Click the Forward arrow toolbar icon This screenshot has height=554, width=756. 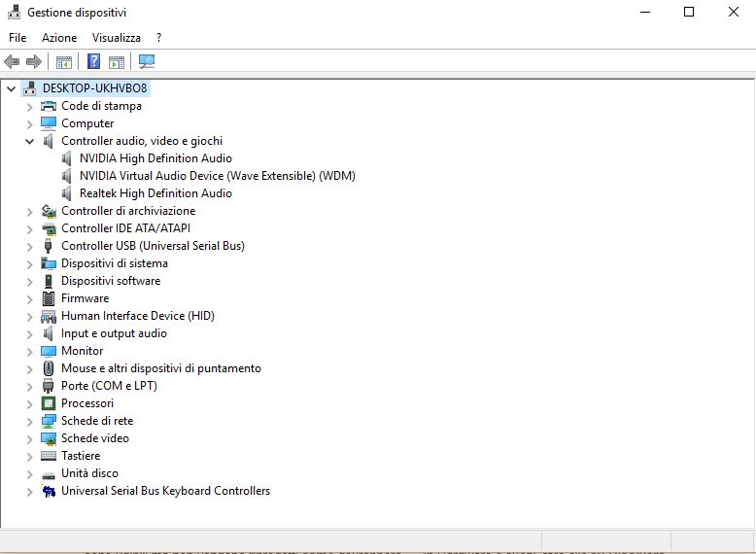coord(34,62)
